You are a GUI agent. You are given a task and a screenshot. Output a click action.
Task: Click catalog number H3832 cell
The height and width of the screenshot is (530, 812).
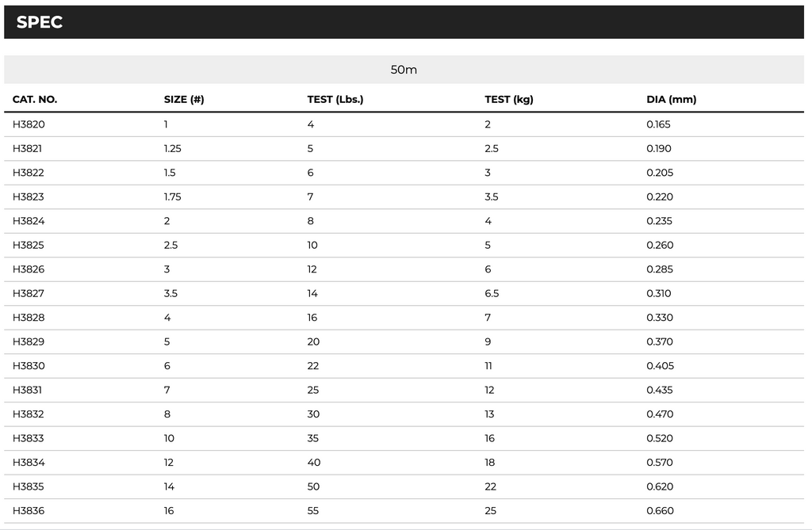tap(29, 414)
